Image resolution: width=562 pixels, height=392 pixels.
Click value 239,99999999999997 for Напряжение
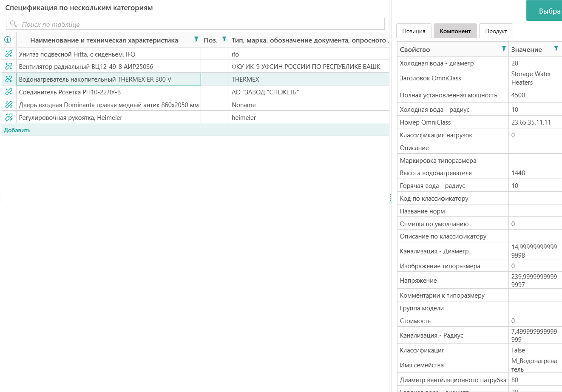pos(534,281)
